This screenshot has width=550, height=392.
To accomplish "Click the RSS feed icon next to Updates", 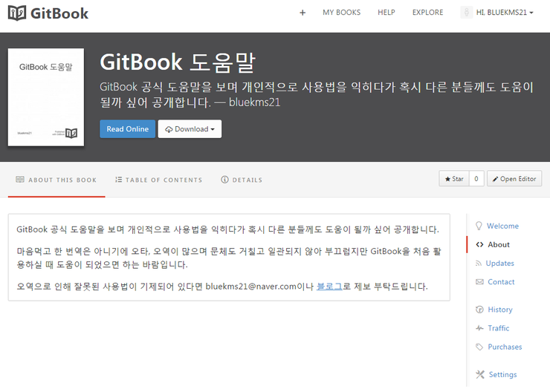I will 479,263.
